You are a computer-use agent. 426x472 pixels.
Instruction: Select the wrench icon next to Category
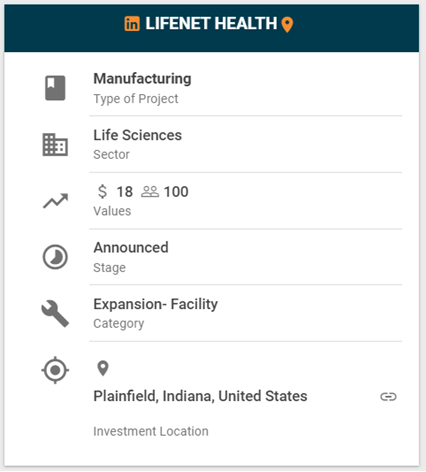55,313
